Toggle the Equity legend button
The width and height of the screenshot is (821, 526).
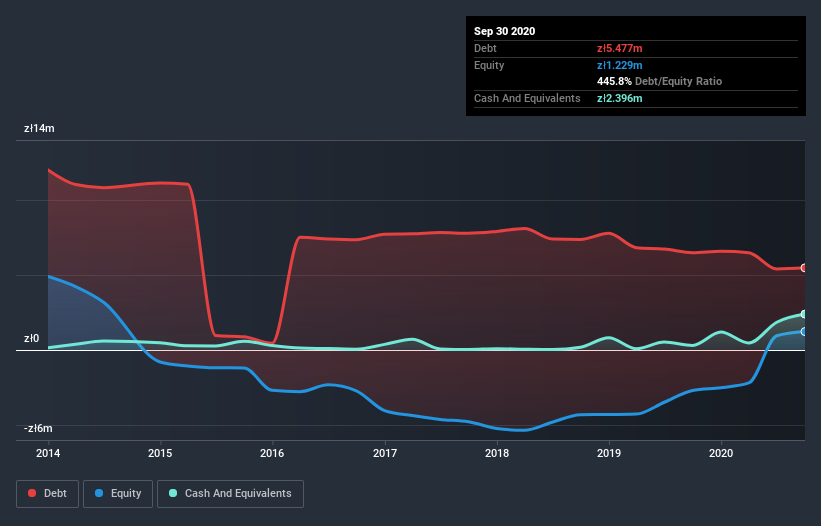tap(118, 494)
